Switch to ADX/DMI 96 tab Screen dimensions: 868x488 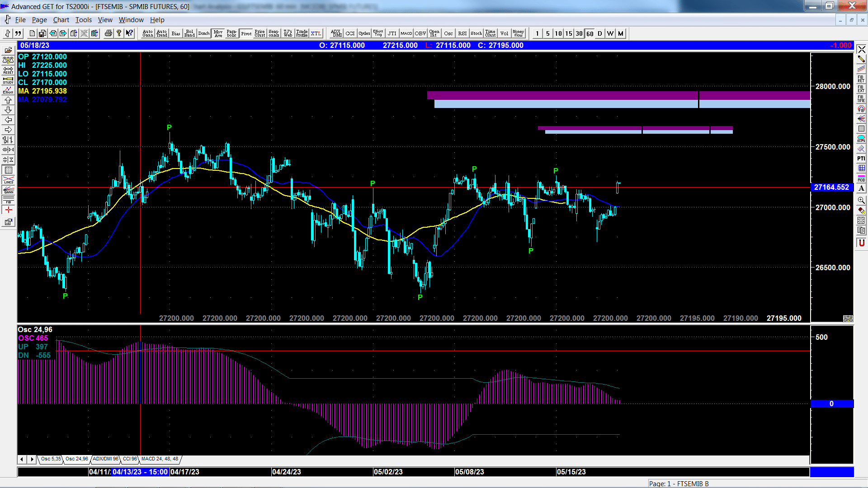[x=105, y=459]
